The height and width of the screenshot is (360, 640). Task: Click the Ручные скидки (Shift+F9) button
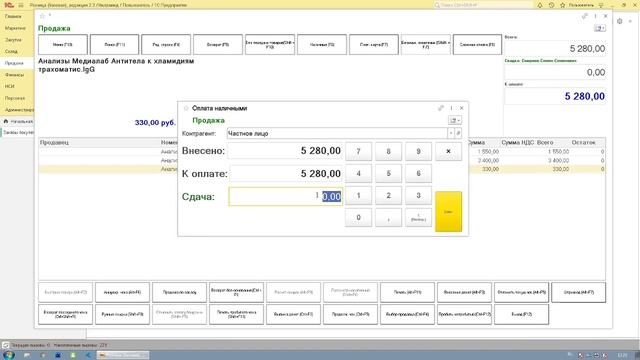pyautogui.click(x=122, y=314)
